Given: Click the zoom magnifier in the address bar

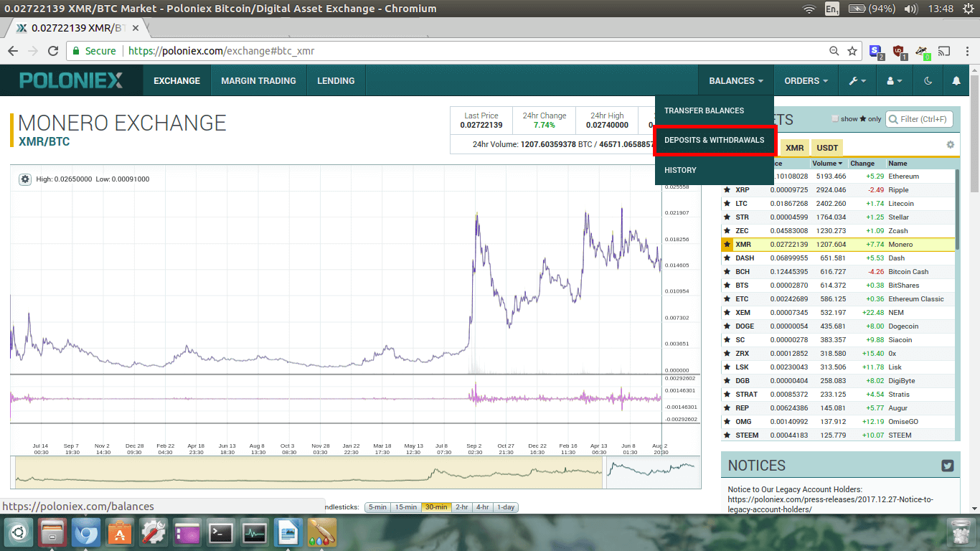Looking at the screenshot, I should pyautogui.click(x=834, y=51).
